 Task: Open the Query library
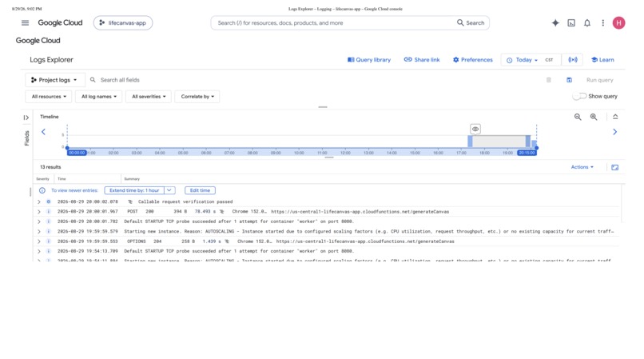[x=369, y=60]
